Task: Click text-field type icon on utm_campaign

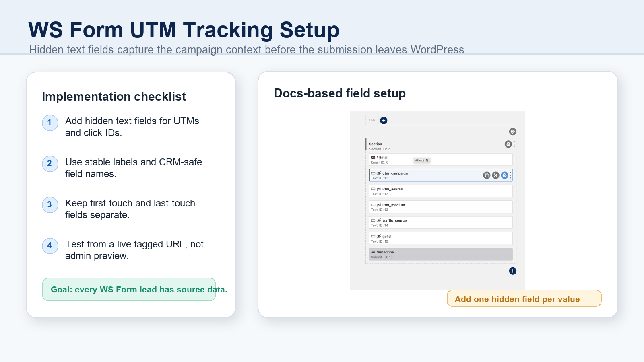Action: [373, 173]
